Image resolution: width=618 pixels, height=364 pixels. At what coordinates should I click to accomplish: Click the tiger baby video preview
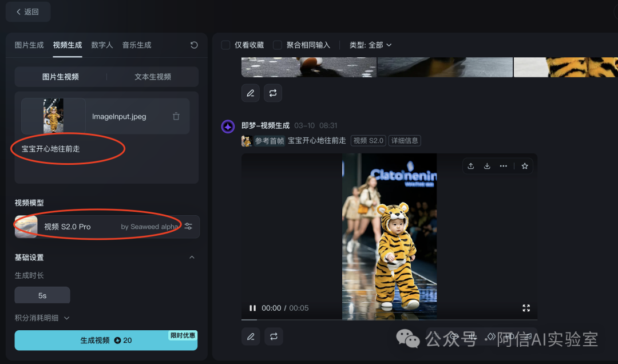(x=390, y=236)
